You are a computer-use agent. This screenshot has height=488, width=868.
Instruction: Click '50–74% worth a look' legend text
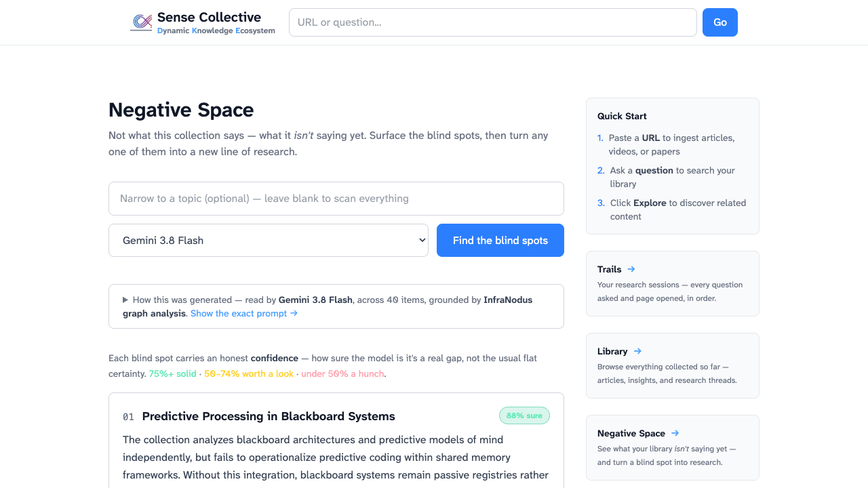click(249, 373)
